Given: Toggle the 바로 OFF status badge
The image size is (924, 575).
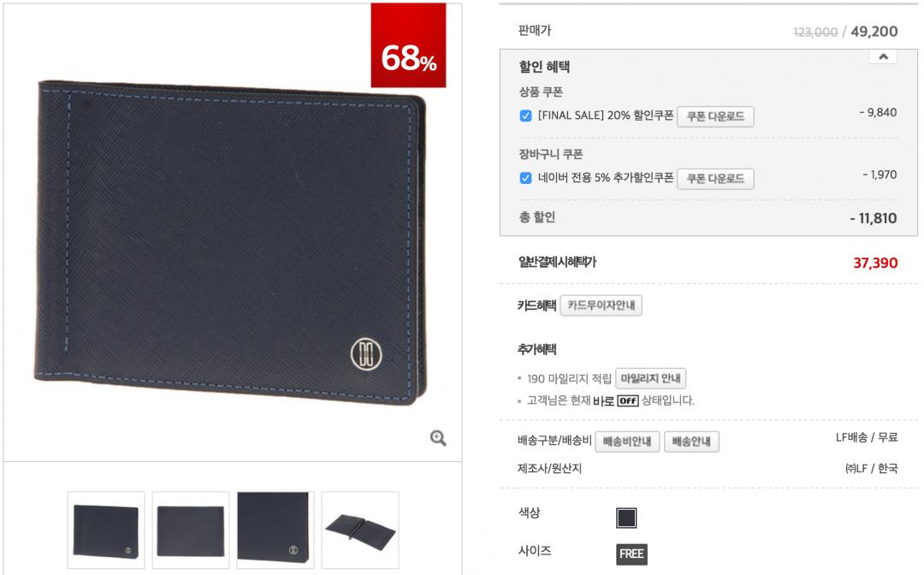Looking at the screenshot, I should click(x=628, y=400).
